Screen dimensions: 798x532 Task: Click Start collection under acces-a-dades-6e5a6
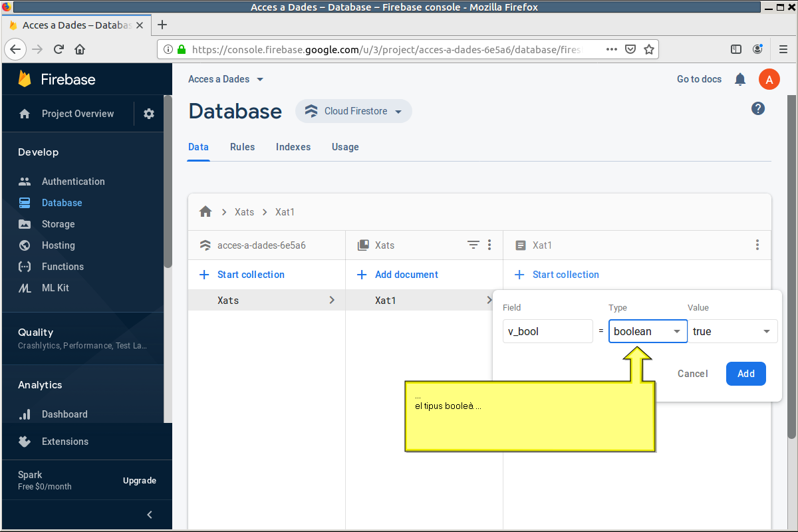tap(242, 275)
